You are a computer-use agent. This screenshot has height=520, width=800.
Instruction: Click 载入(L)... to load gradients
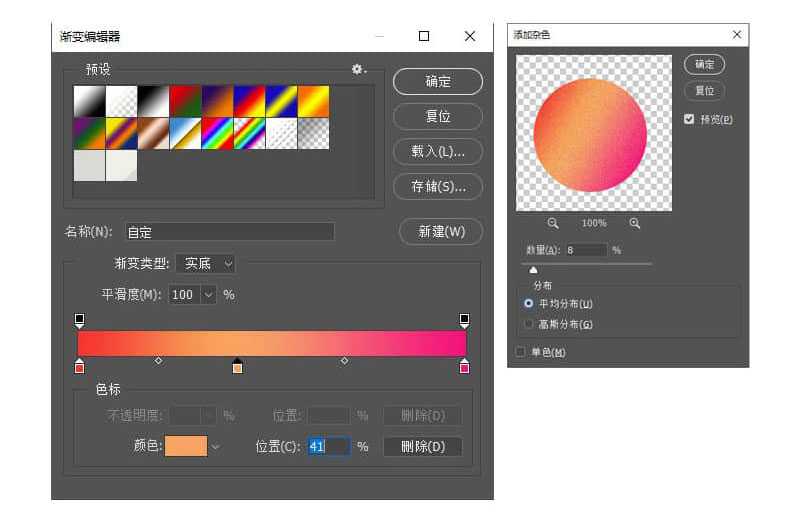pyautogui.click(x=438, y=151)
